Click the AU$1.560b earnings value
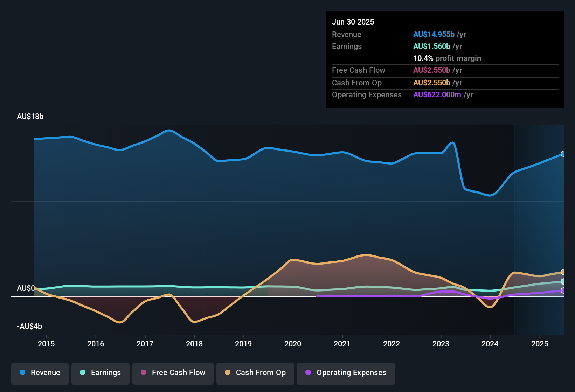Viewport: 575px width, 392px height. [x=432, y=46]
